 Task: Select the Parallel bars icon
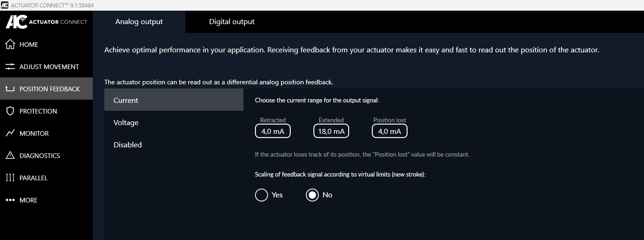(x=10, y=178)
